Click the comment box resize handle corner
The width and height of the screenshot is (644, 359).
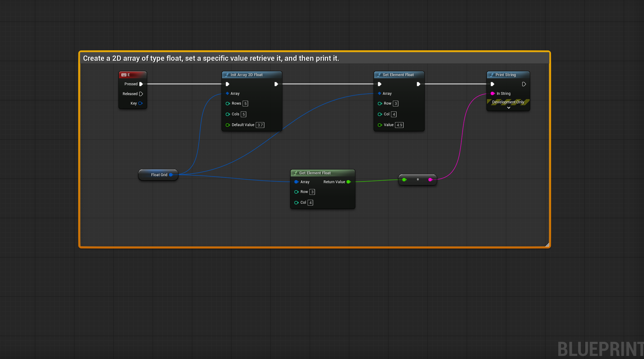tap(547, 245)
